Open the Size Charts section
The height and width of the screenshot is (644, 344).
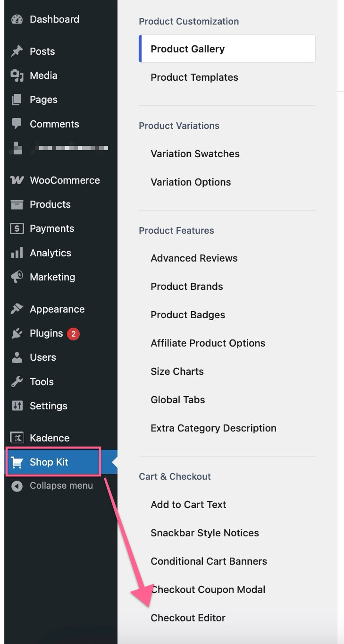pyautogui.click(x=177, y=372)
